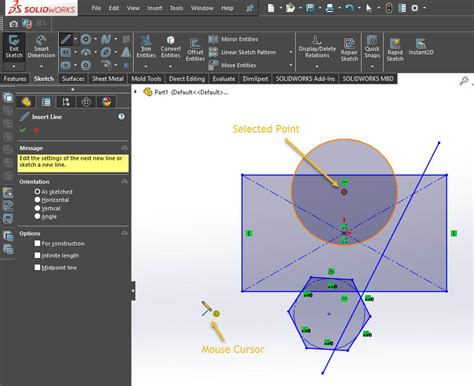Image resolution: width=474 pixels, height=386 pixels.
Task: Select the Line sketch tool
Action: (66, 39)
